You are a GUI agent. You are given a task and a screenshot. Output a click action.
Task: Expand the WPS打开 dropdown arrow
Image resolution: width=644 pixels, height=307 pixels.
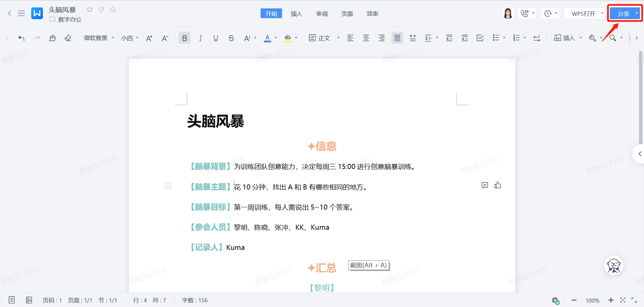(602, 13)
